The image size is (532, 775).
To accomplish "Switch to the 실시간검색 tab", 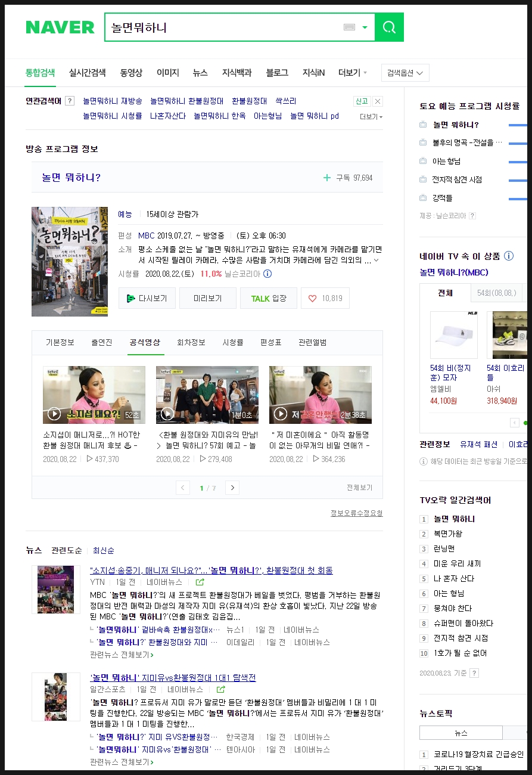I will [87, 73].
